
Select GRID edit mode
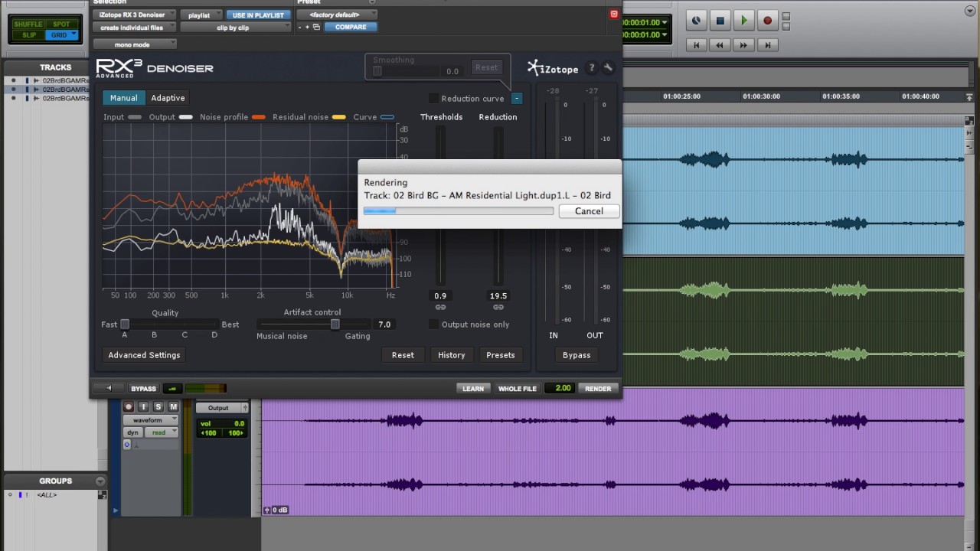[x=61, y=35]
